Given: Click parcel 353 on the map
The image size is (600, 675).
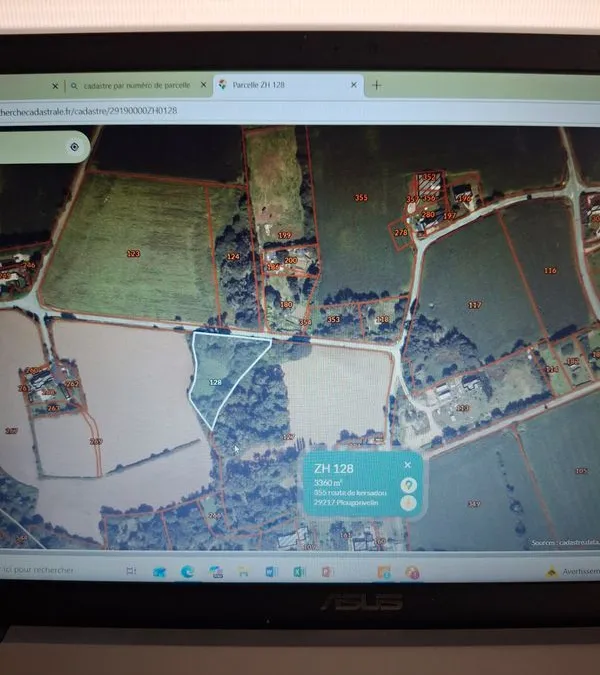Looking at the screenshot, I should pos(334,319).
